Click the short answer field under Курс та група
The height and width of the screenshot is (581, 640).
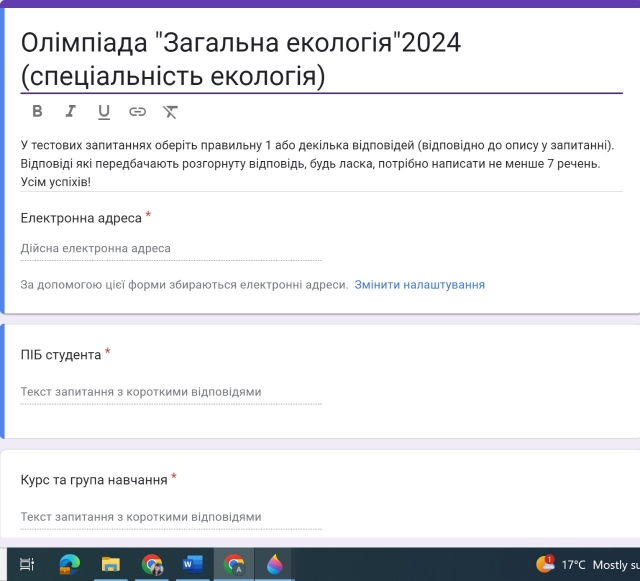tap(171, 517)
